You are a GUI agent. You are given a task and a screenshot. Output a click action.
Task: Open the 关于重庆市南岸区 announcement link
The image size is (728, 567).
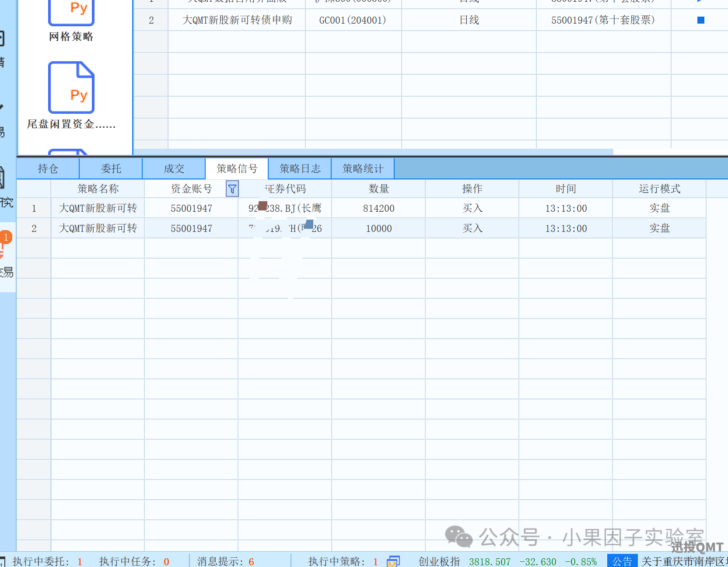tap(684, 561)
